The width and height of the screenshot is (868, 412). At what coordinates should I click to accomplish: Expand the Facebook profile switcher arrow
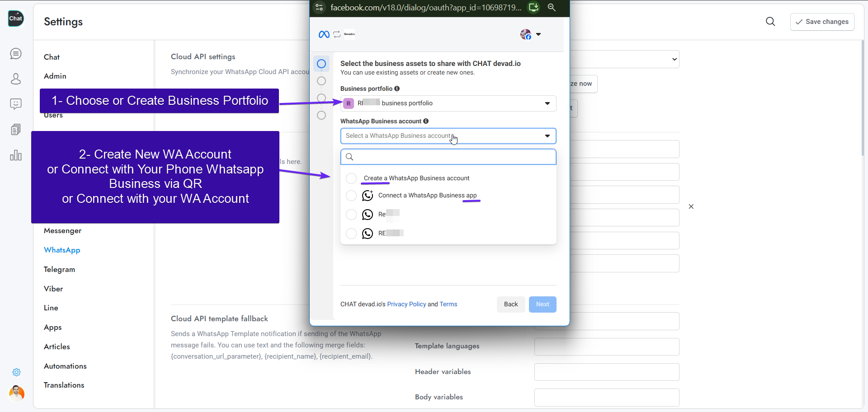538,34
